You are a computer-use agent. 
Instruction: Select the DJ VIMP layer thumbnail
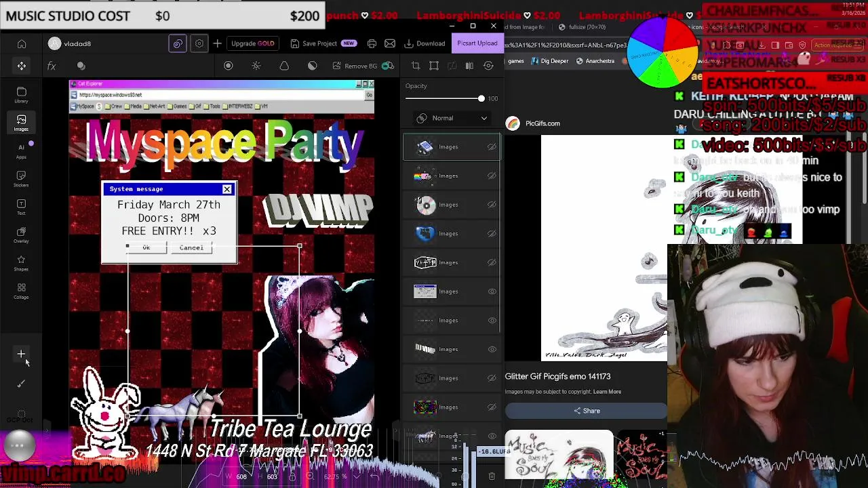click(x=425, y=349)
